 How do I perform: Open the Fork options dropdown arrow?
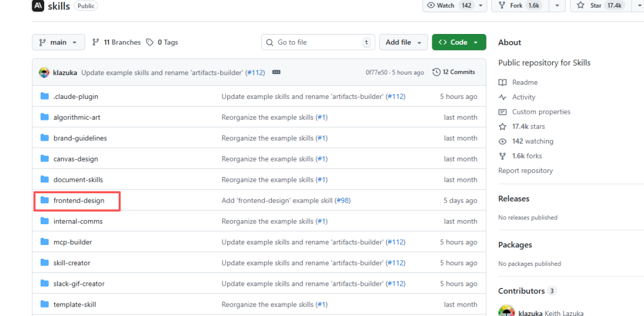point(557,5)
